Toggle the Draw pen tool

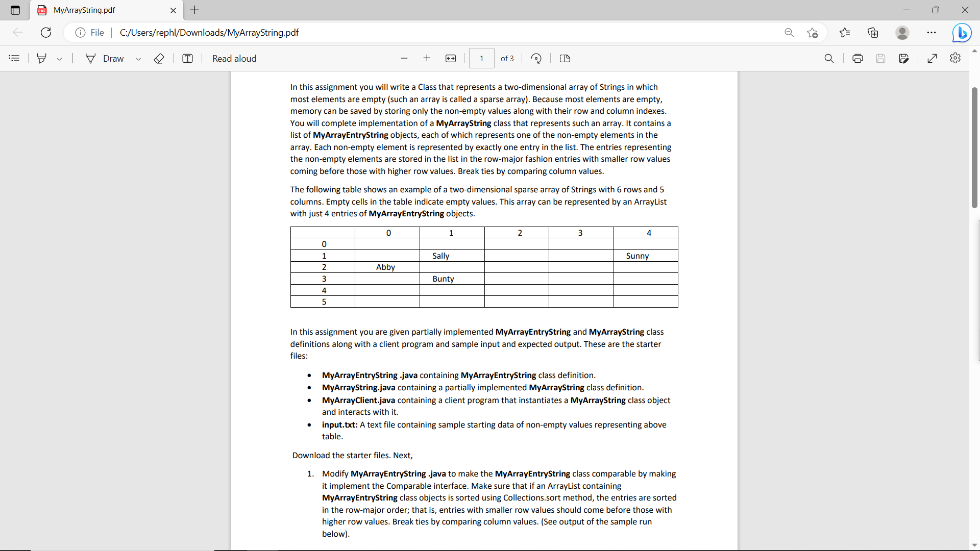coord(105,58)
